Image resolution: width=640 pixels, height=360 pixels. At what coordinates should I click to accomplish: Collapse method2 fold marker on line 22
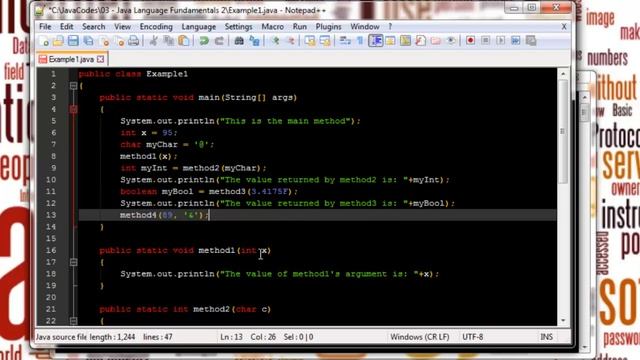coord(73,321)
